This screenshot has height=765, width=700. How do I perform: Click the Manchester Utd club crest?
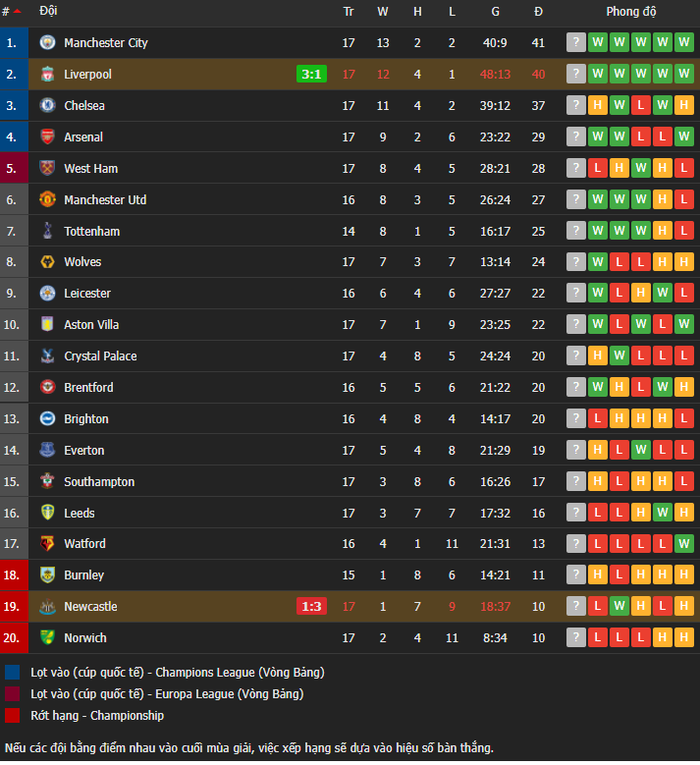pyautogui.click(x=47, y=200)
